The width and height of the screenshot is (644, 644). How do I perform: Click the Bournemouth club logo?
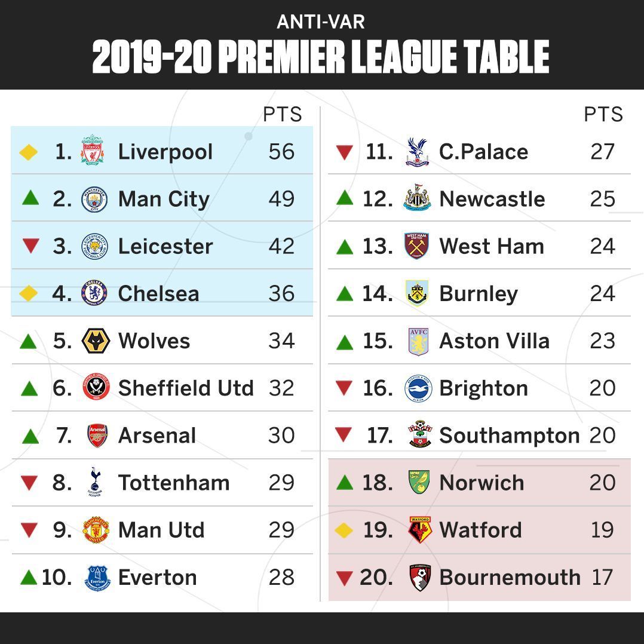tap(421, 578)
